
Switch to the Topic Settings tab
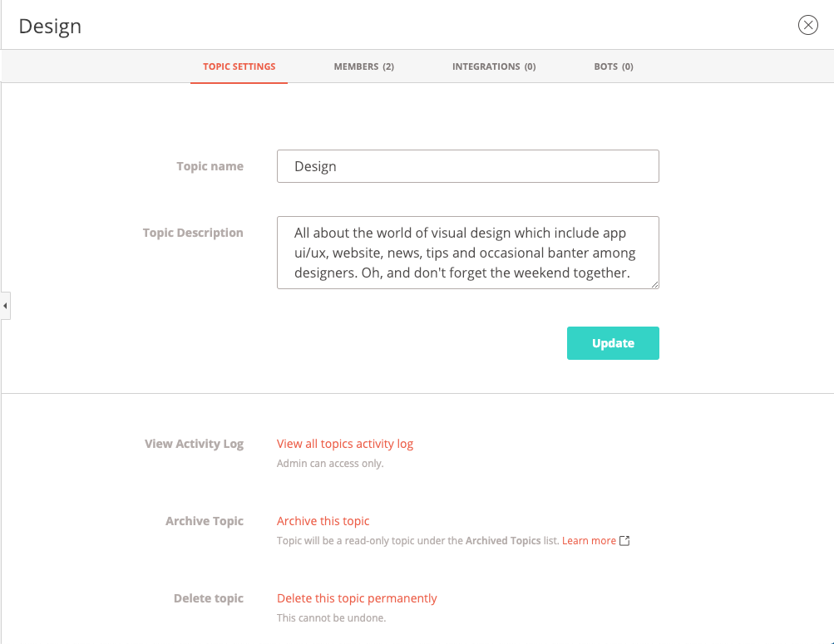click(239, 66)
